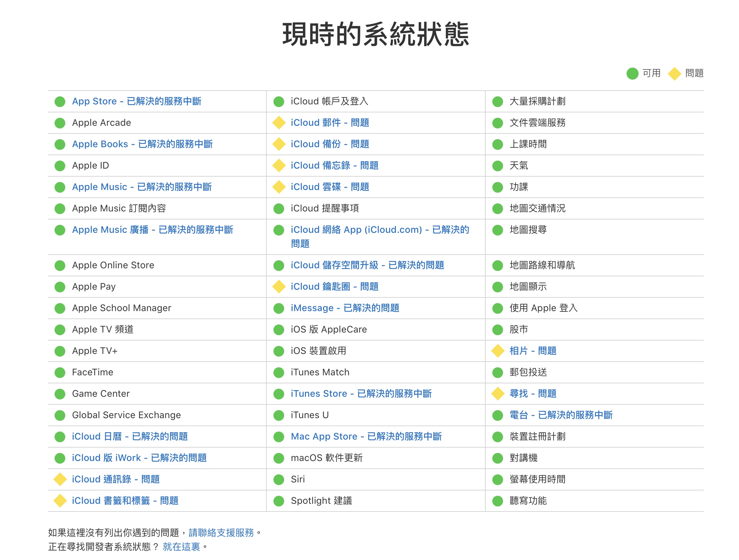The width and height of the screenshot is (739, 560).
Task: Open 電台 resolved outage link
Action: pyautogui.click(x=561, y=415)
